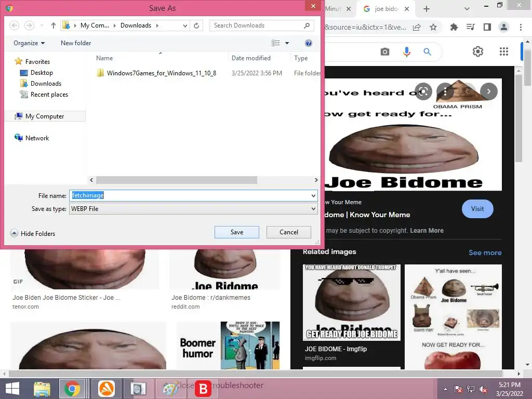Click the file list scroll right arrow
The image size is (532, 399).
click(x=316, y=180)
